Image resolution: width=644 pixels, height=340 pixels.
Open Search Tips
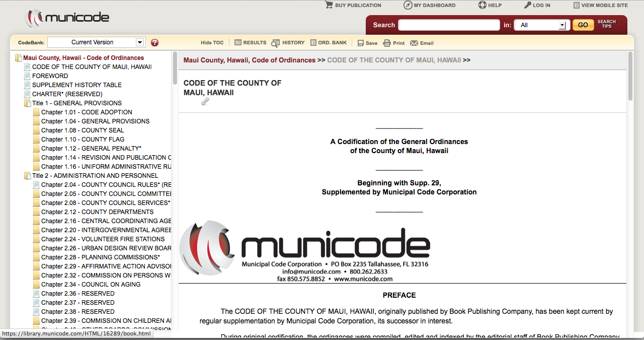click(x=607, y=24)
